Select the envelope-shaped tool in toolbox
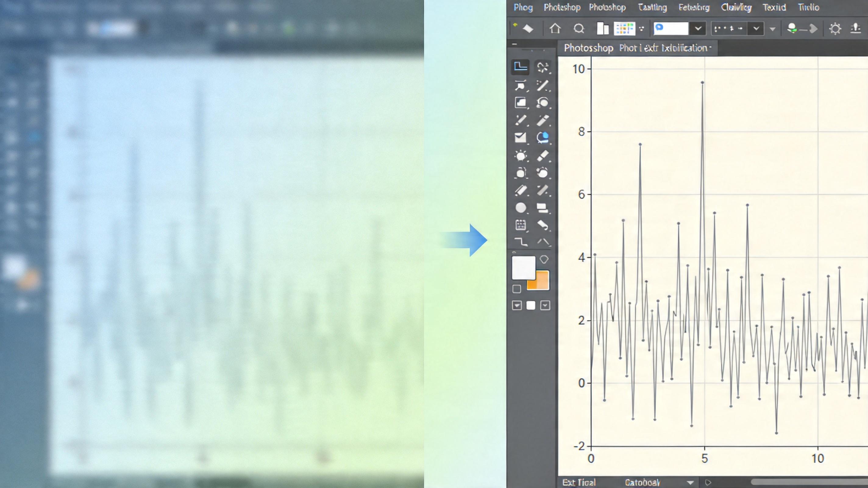Viewport: 868px width, 488px height. click(x=520, y=138)
